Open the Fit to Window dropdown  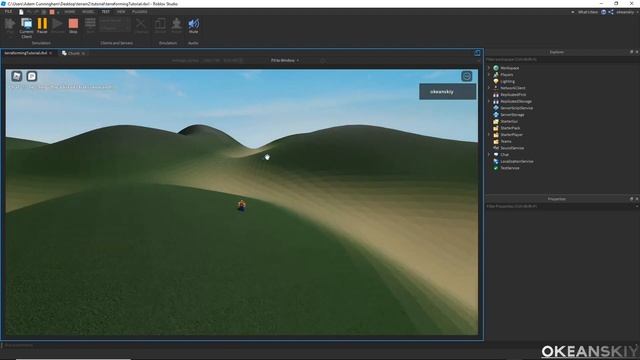pyautogui.click(x=285, y=60)
